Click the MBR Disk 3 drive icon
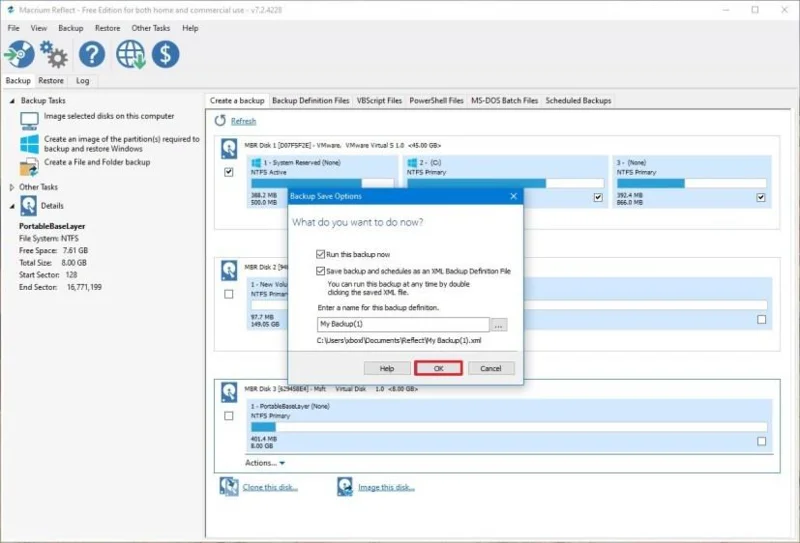This screenshot has height=543, width=800. [x=229, y=392]
